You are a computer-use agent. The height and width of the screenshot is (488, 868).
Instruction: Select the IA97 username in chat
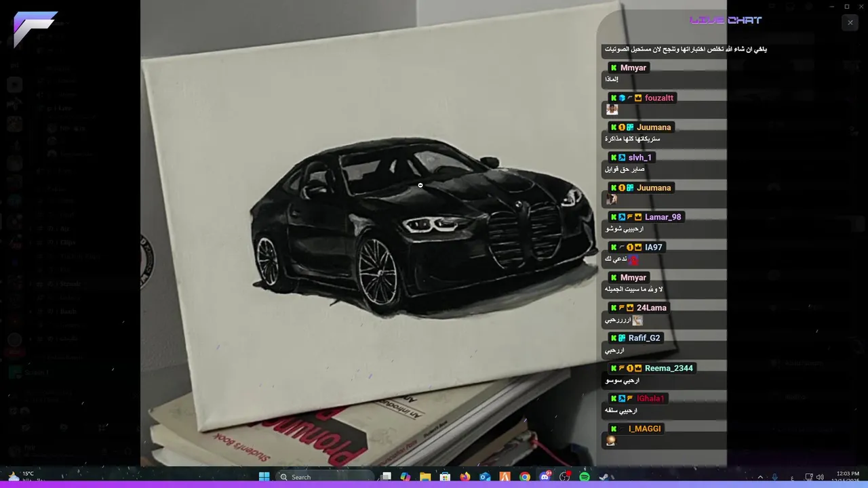tap(653, 248)
